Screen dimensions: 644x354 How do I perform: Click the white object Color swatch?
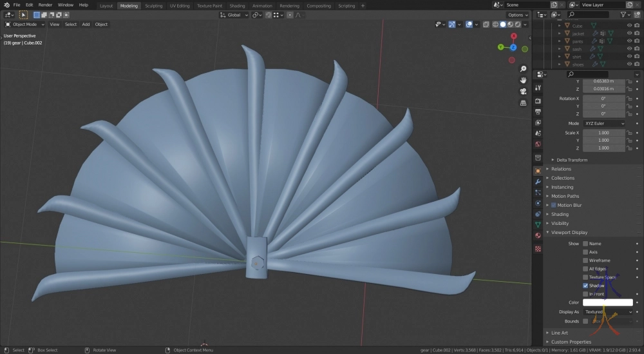(x=607, y=302)
